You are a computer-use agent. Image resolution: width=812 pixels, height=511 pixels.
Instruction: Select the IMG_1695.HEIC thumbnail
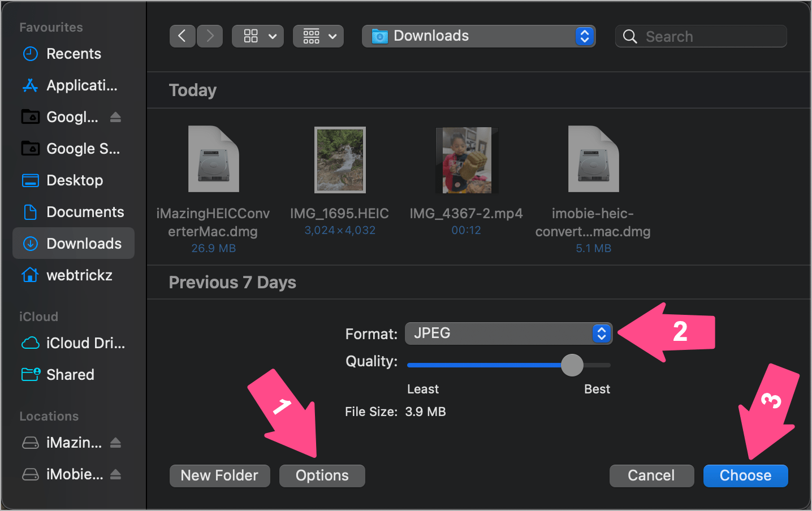coord(339,159)
